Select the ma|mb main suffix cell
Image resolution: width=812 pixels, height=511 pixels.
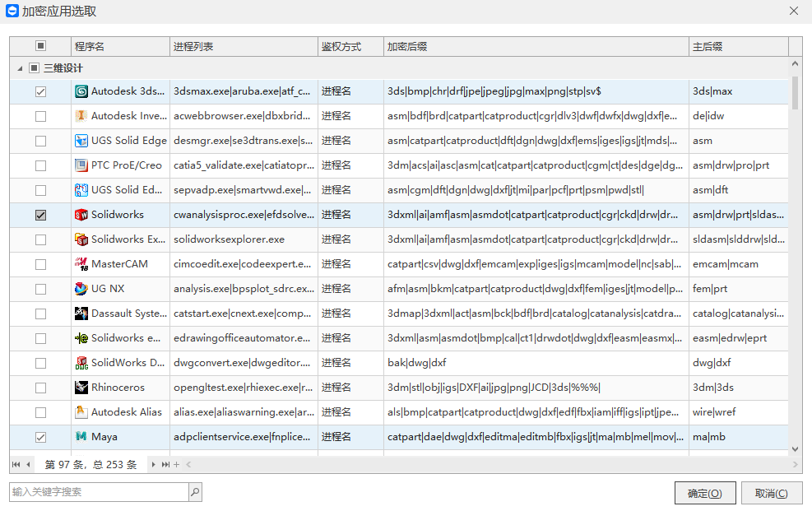click(739, 437)
